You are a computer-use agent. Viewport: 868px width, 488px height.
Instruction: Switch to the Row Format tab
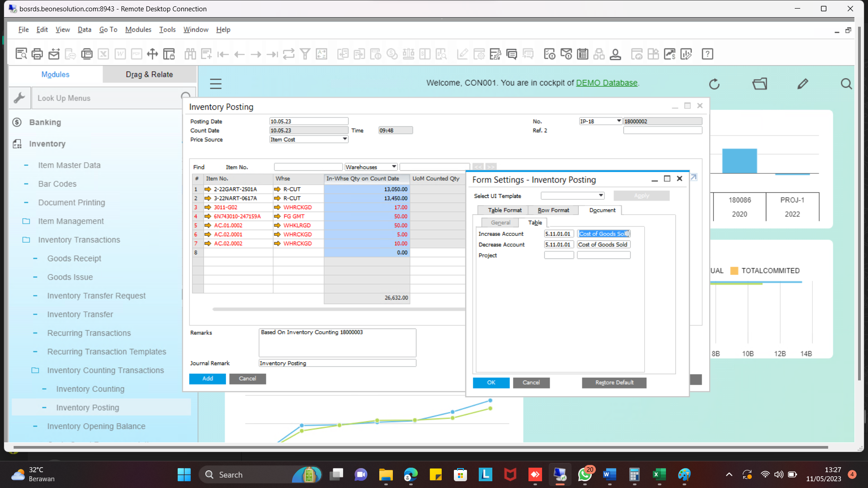pos(553,210)
